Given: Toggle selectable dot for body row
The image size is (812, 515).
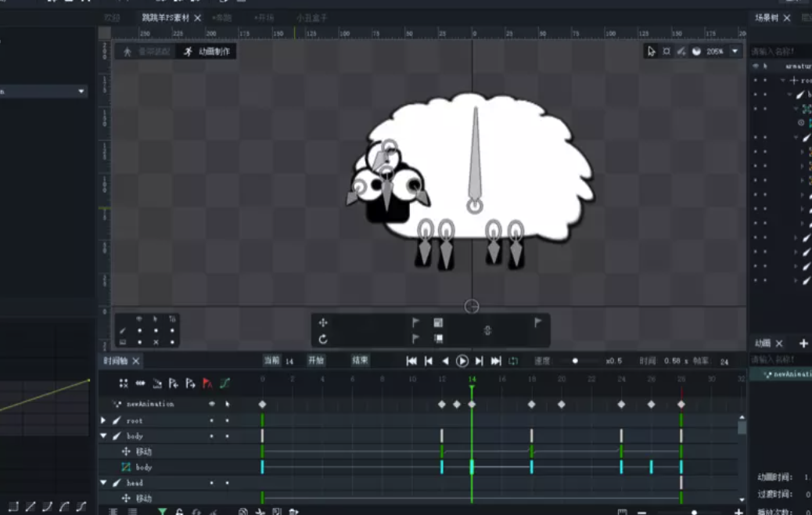Looking at the screenshot, I should [x=227, y=436].
